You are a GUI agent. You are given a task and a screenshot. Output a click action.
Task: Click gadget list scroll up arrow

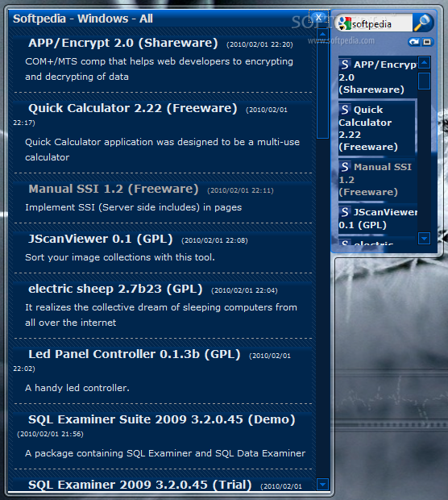tap(424, 63)
